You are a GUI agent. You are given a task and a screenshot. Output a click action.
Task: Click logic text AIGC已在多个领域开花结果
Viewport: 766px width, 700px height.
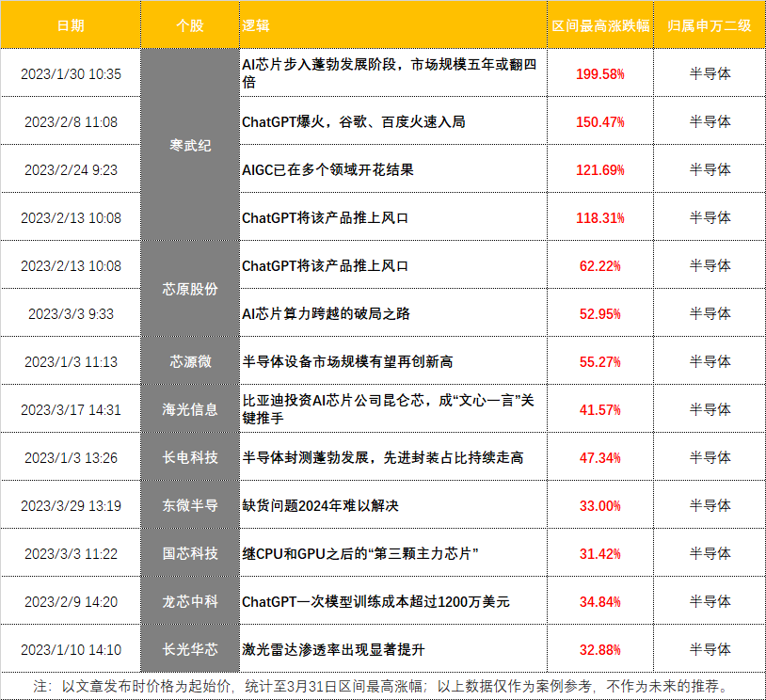click(327, 169)
